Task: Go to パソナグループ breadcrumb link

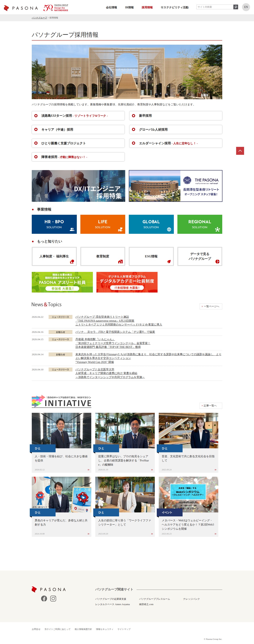Action: tap(39, 18)
